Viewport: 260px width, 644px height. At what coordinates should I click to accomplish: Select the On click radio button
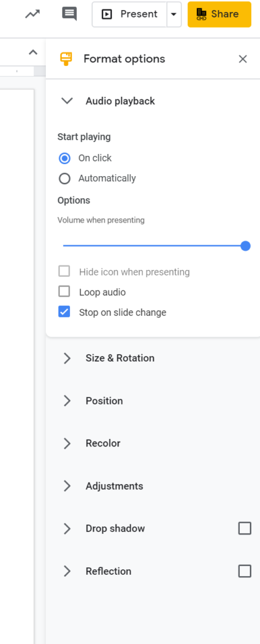click(64, 158)
